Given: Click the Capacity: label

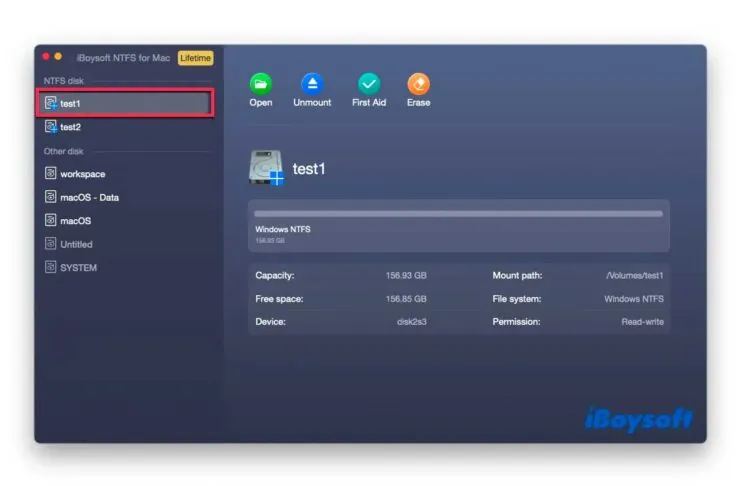Looking at the screenshot, I should tap(275, 275).
